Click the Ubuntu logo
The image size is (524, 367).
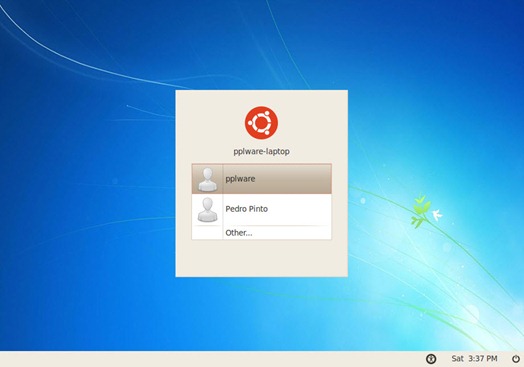pyautogui.click(x=261, y=123)
